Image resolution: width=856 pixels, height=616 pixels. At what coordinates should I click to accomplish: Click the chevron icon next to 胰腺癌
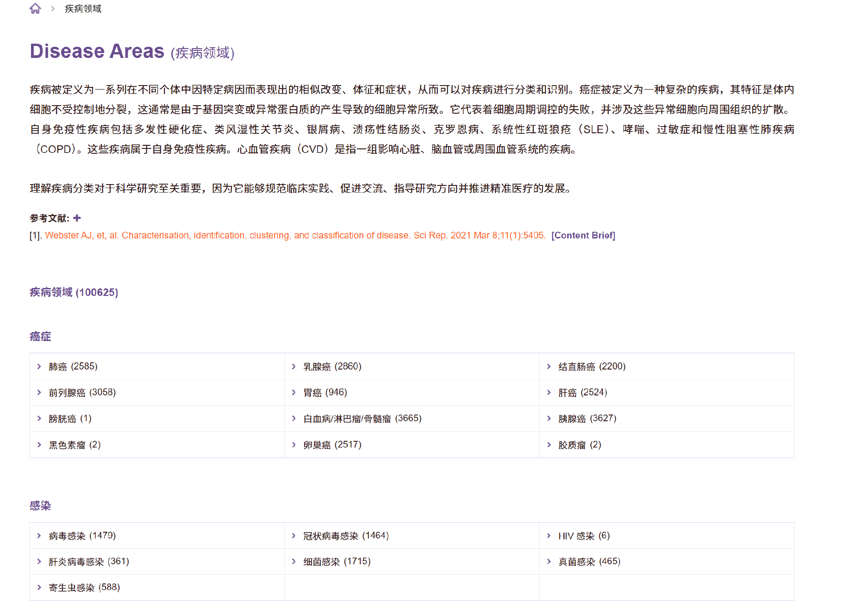pos(549,419)
